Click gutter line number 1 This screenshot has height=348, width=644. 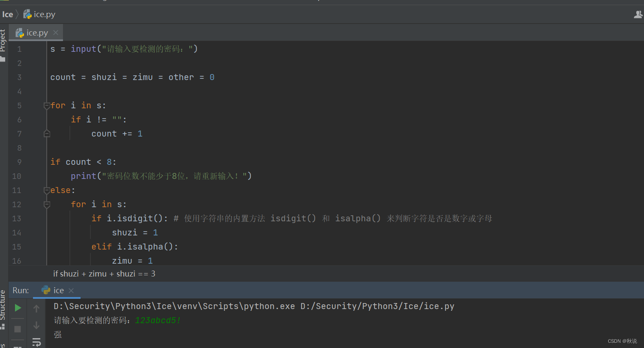(19, 49)
